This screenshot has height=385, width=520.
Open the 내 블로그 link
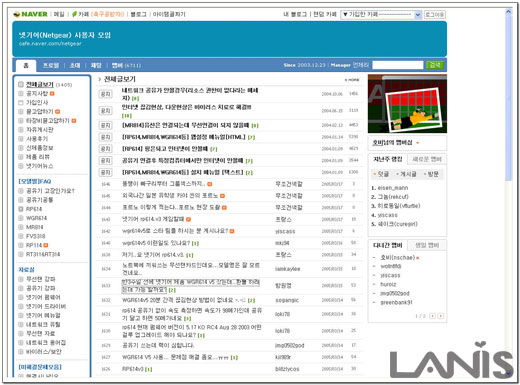pyautogui.click(x=295, y=14)
